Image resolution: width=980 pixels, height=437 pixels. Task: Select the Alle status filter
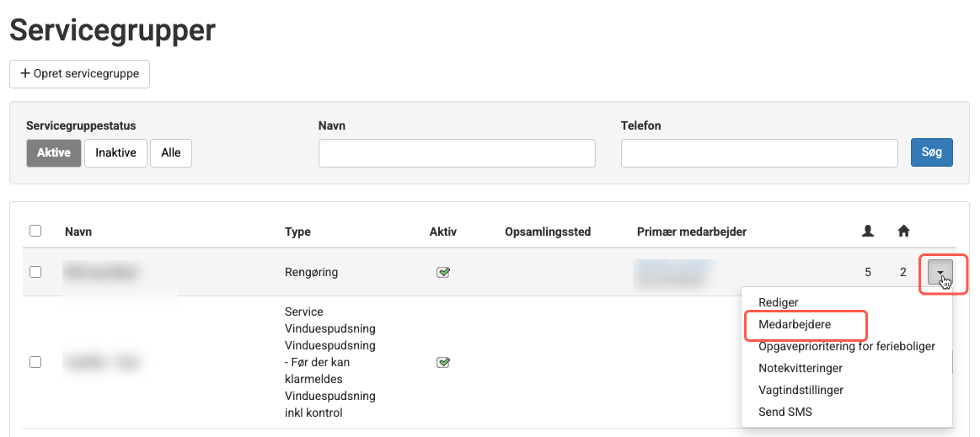pyautogui.click(x=170, y=153)
